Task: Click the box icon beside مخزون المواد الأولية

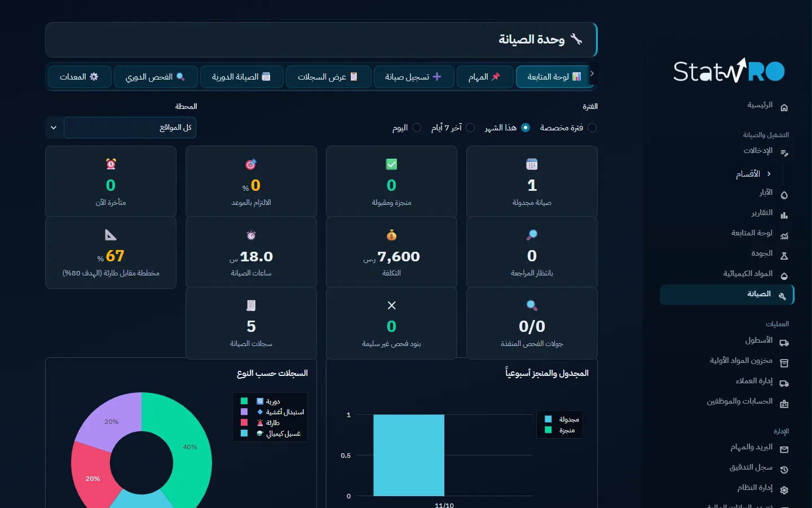Action: [784, 363]
